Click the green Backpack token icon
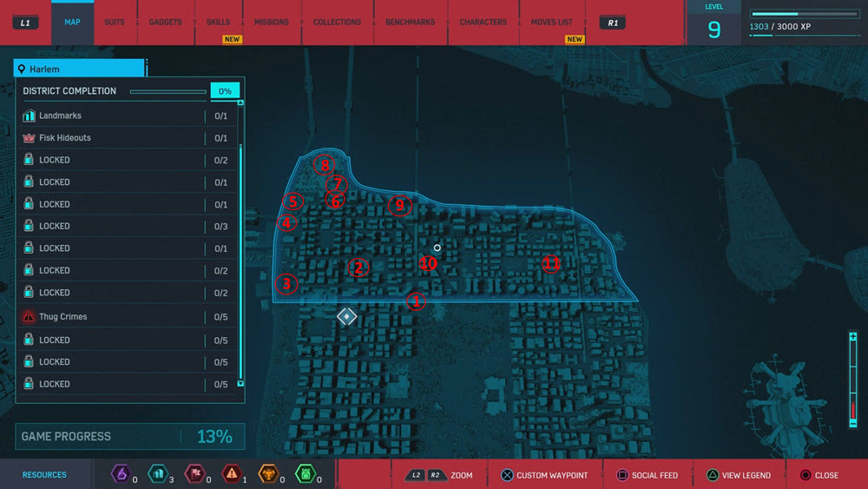The width and height of the screenshot is (868, 489). (x=306, y=473)
